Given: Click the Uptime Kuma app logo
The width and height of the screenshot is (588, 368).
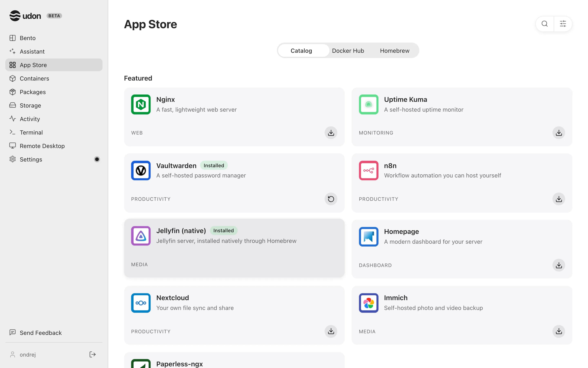Looking at the screenshot, I should pos(369,104).
